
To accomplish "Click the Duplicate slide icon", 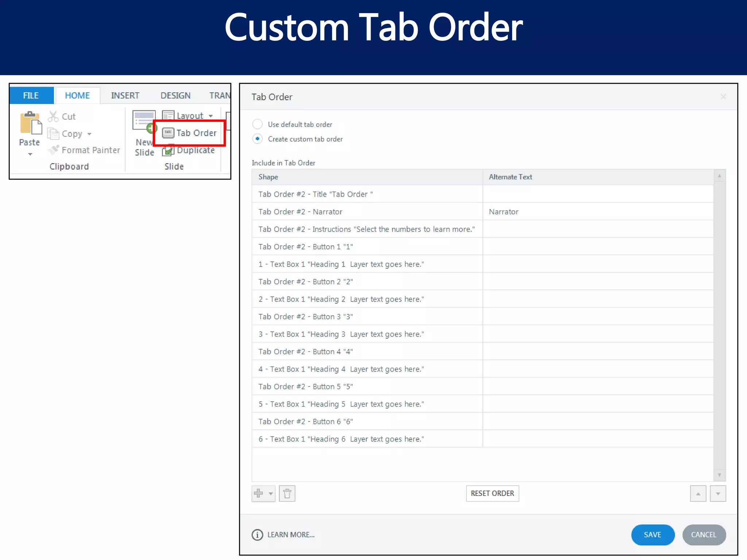I will point(168,150).
